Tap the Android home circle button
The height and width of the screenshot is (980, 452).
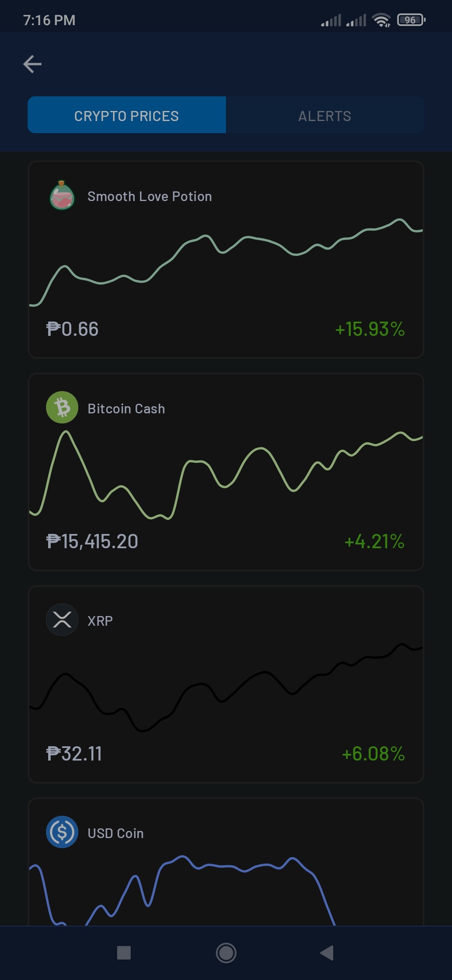click(x=226, y=953)
